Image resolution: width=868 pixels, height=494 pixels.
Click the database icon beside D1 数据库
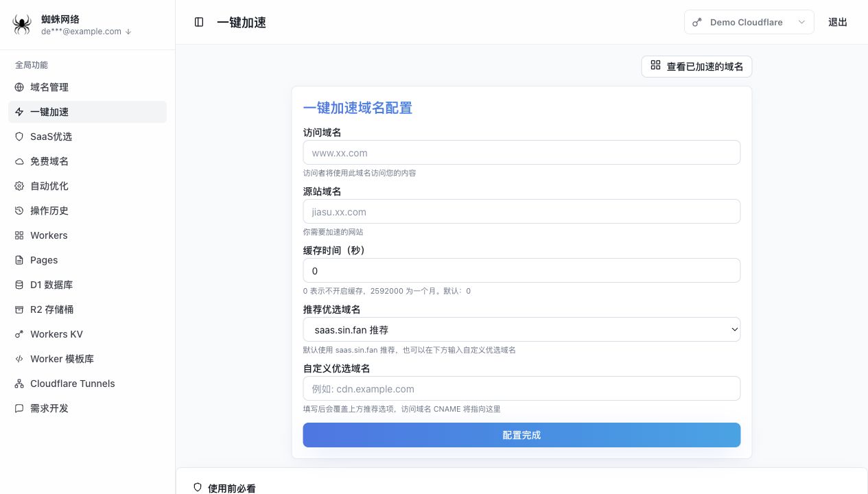[x=19, y=285]
